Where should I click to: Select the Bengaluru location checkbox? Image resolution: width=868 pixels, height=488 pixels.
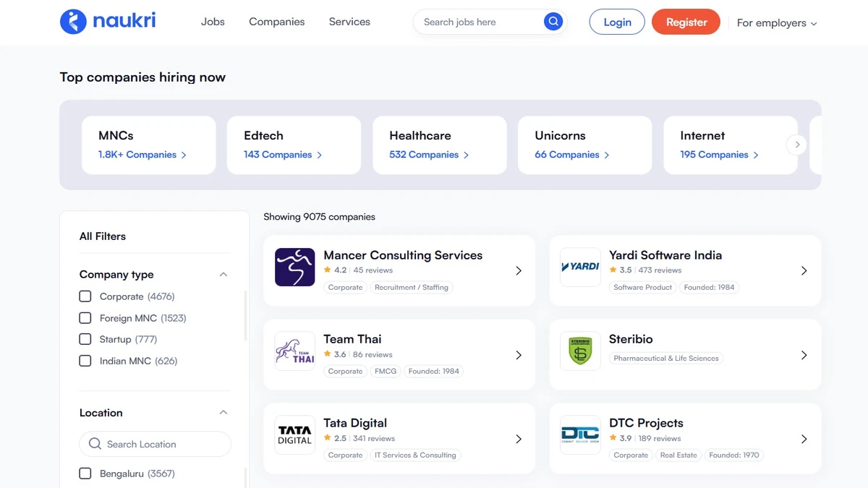pyautogui.click(x=85, y=473)
